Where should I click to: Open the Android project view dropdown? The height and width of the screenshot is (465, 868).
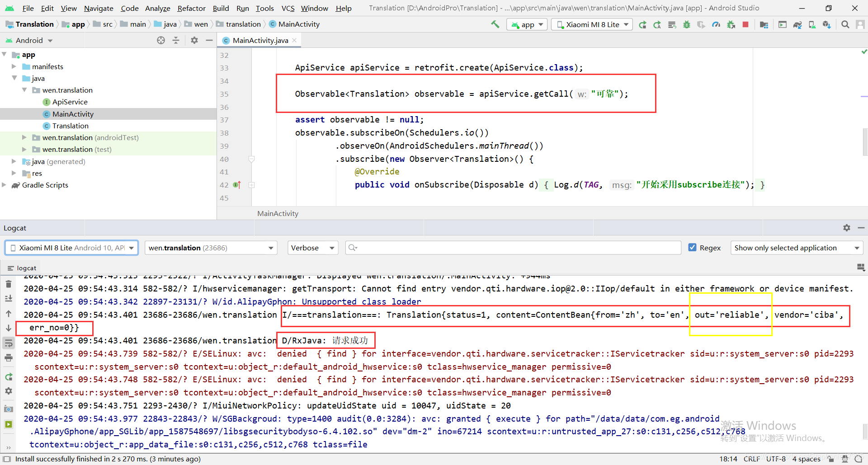pos(29,40)
